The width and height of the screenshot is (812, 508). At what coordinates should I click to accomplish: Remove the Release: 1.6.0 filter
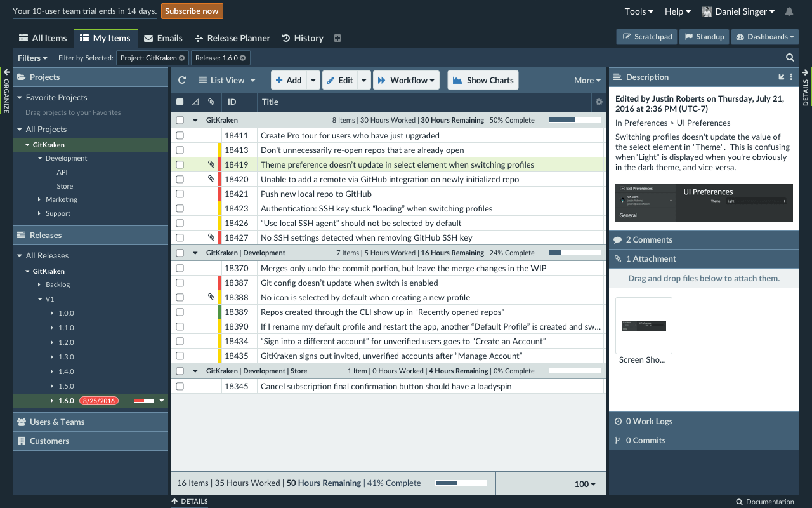click(242, 58)
